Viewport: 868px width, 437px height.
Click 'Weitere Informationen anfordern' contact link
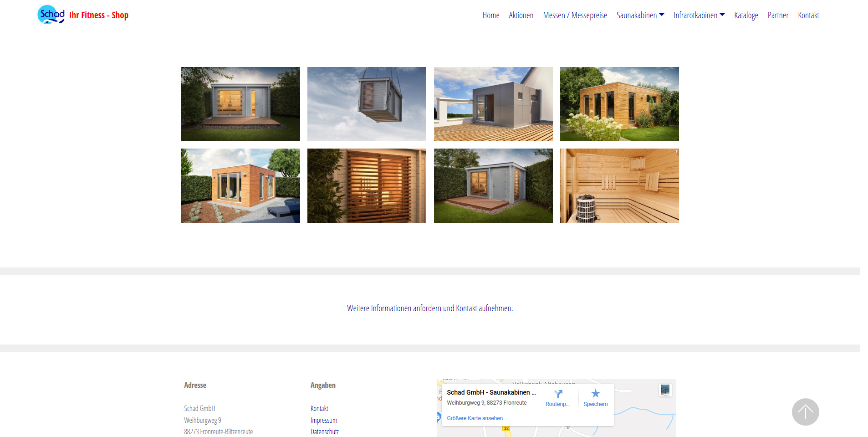pos(429,308)
